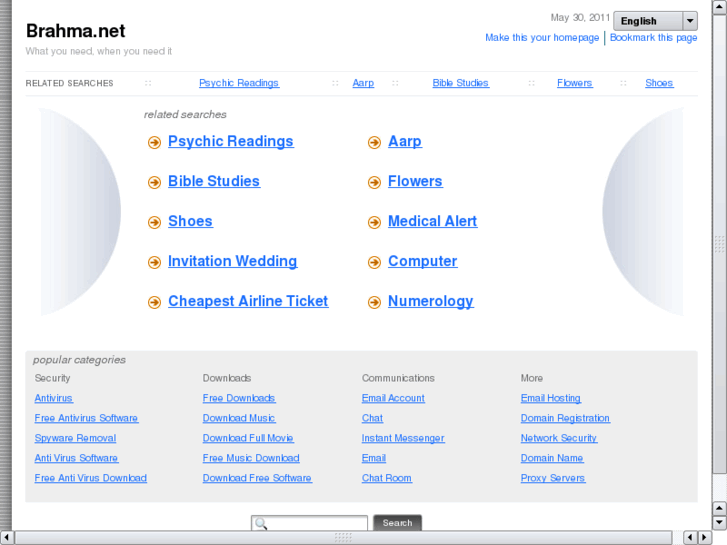Image resolution: width=727 pixels, height=545 pixels.
Task: Click the vertical scrollbar down arrow
Action: tap(719, 522)
